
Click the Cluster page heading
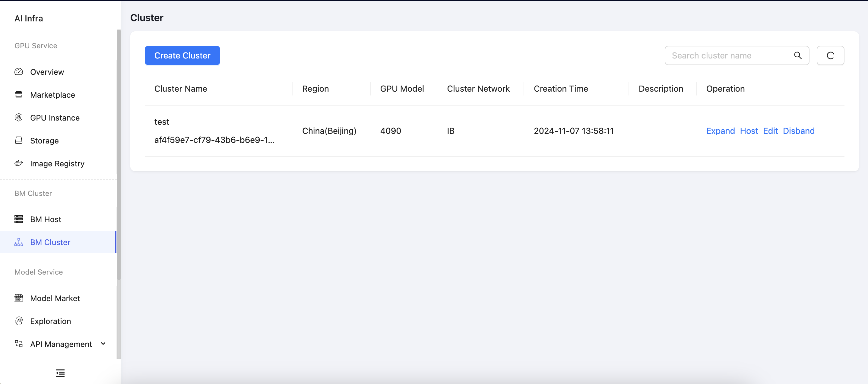147,17
